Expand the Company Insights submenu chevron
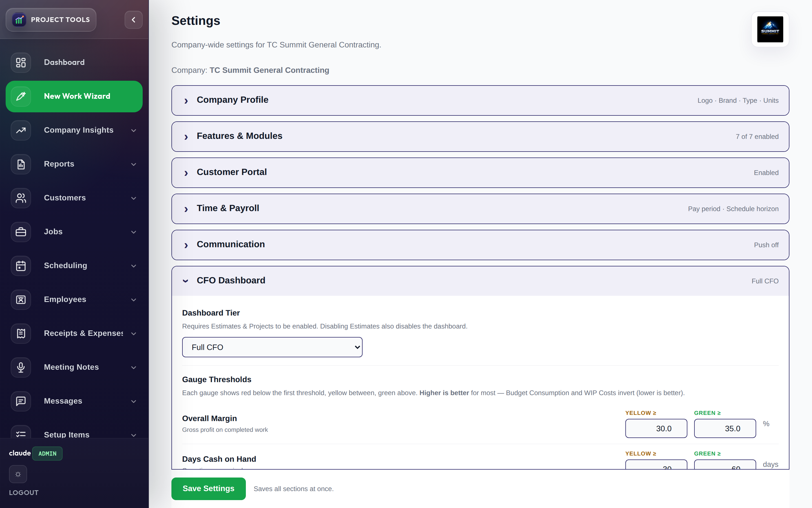The width and height of the screenshot is (812, 508). click(x=134, y=130)
